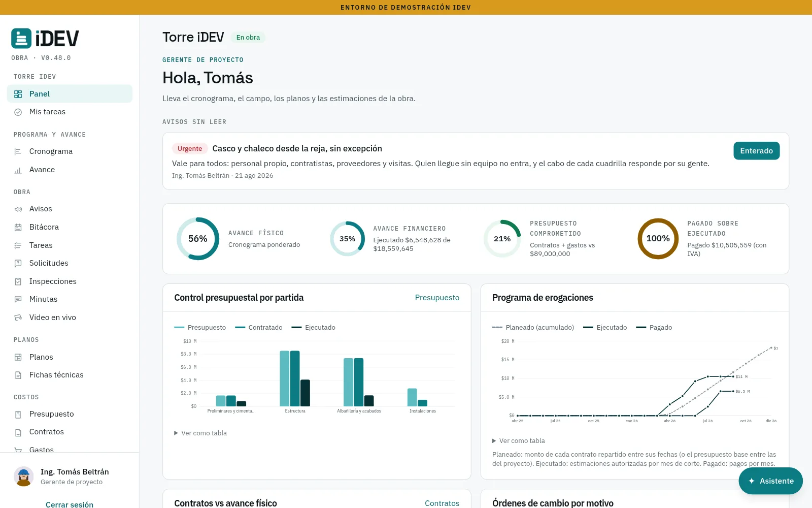Toggle Presupuesto legend in bar chart
The image size is (812, 508).
(200, 328)
